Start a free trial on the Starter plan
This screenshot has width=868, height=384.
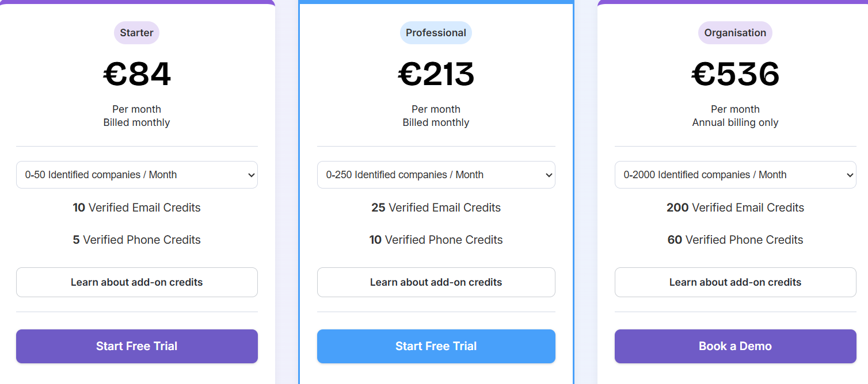click(136, 346)
